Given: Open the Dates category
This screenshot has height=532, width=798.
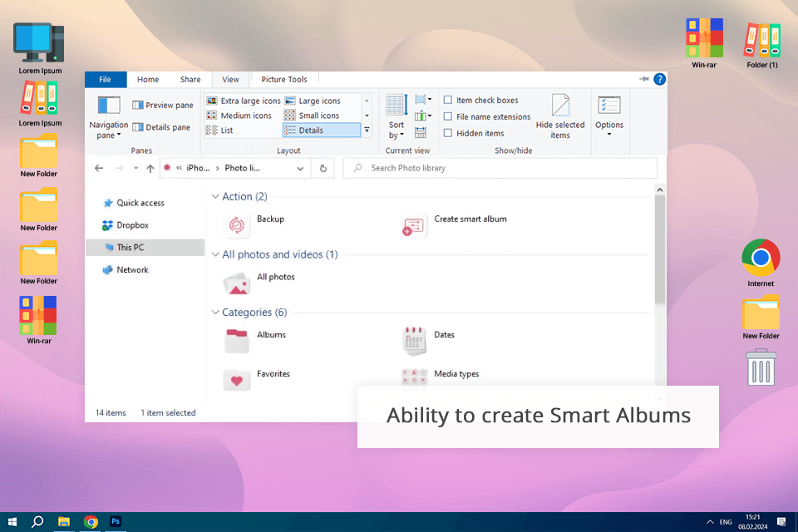Looking at the screenshot, I should (428, 340).
